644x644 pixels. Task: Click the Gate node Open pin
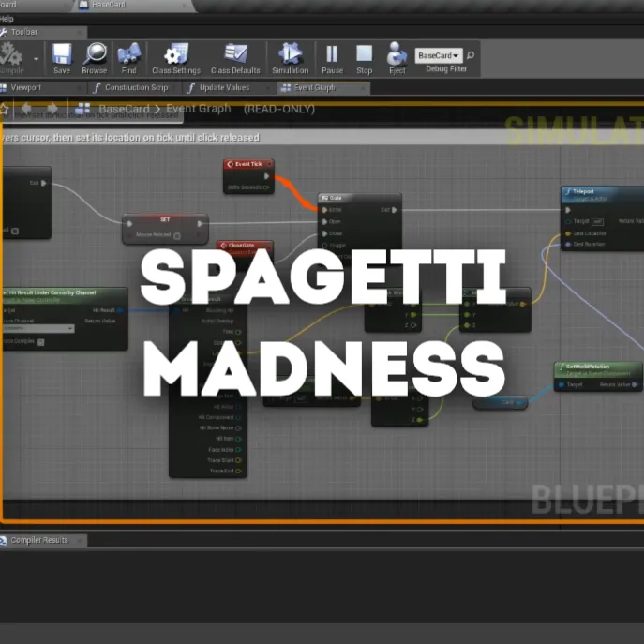pos(325,222)
